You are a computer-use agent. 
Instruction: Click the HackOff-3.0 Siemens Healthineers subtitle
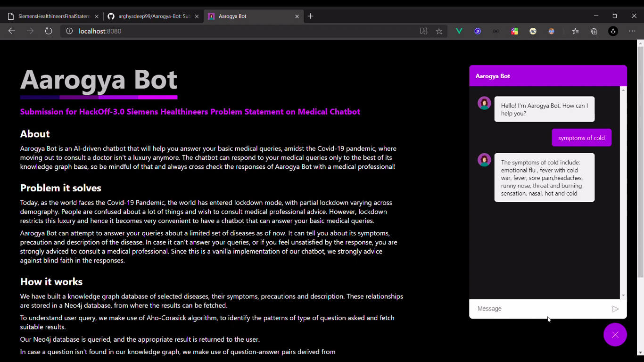[x=190, y=112]
